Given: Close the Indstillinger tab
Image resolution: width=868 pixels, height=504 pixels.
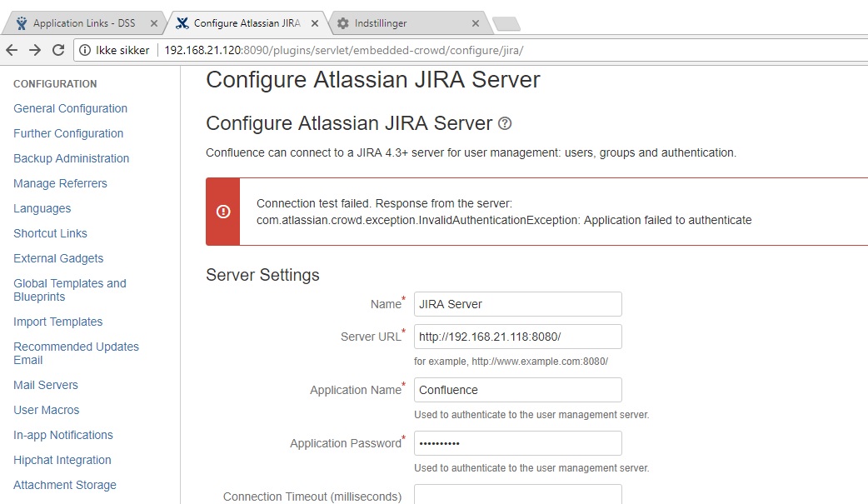Looking at the screenshot, I should tap(476, 23).
